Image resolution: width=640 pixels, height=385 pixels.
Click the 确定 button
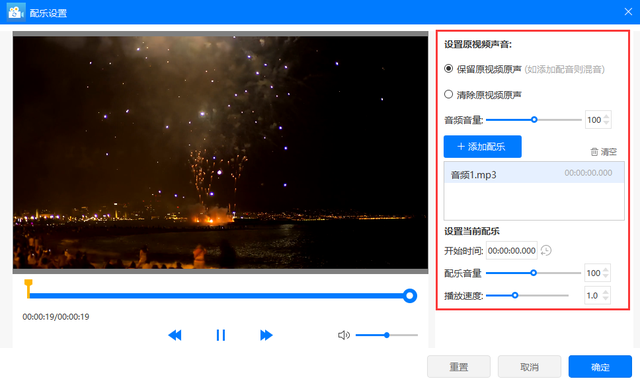[600, 367]
